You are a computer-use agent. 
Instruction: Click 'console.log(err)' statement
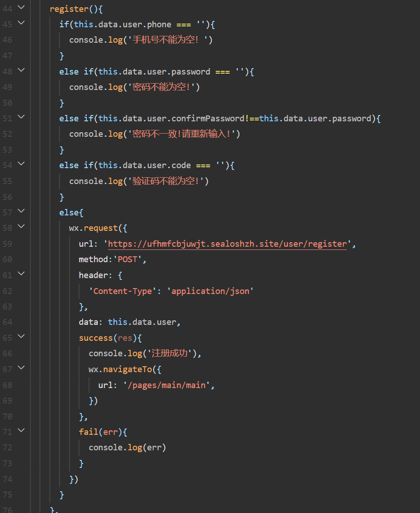127,448
